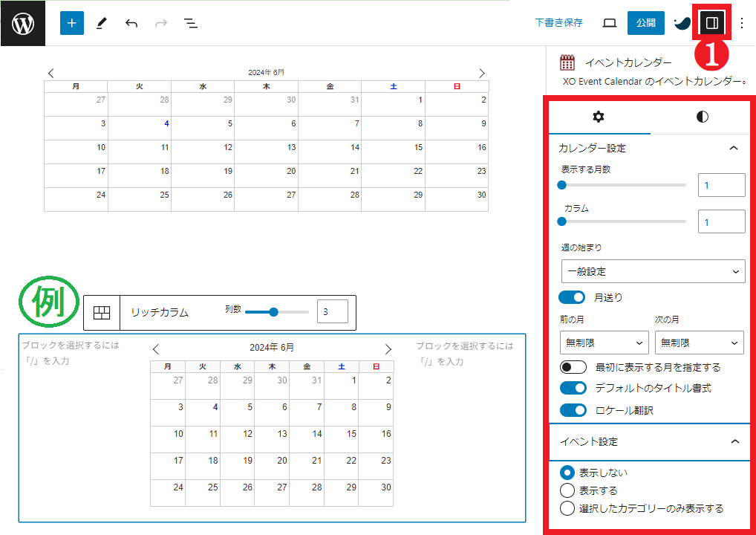
Task: Switch to the gear settings tab
Action: [599, 117]
